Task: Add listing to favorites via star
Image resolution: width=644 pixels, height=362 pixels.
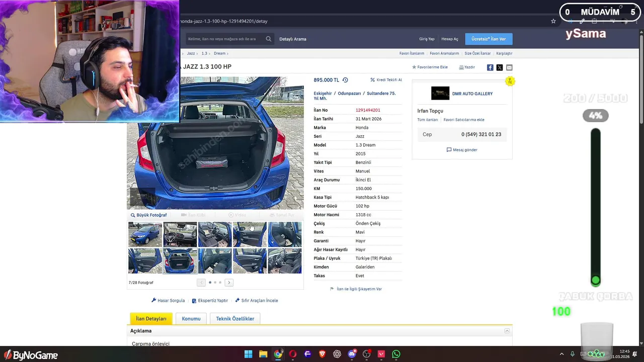Action: tap(414, 67)
